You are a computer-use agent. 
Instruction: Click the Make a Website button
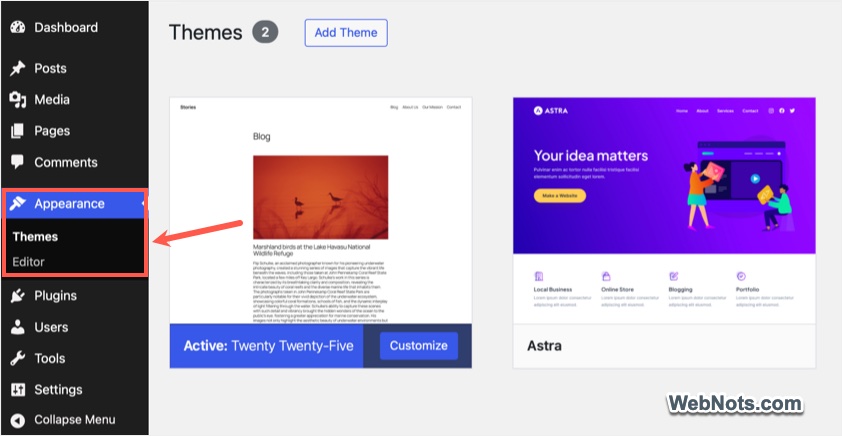click(560, 196)
